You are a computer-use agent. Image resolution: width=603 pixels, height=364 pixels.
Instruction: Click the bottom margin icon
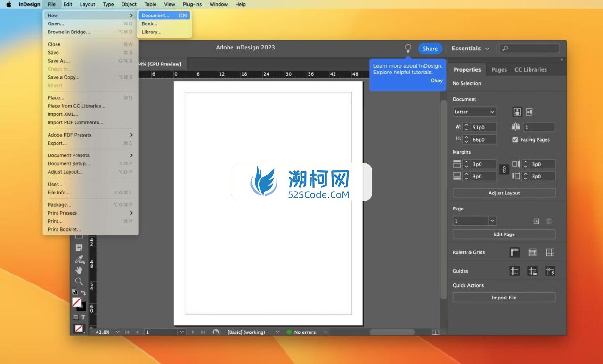point(456,176)
